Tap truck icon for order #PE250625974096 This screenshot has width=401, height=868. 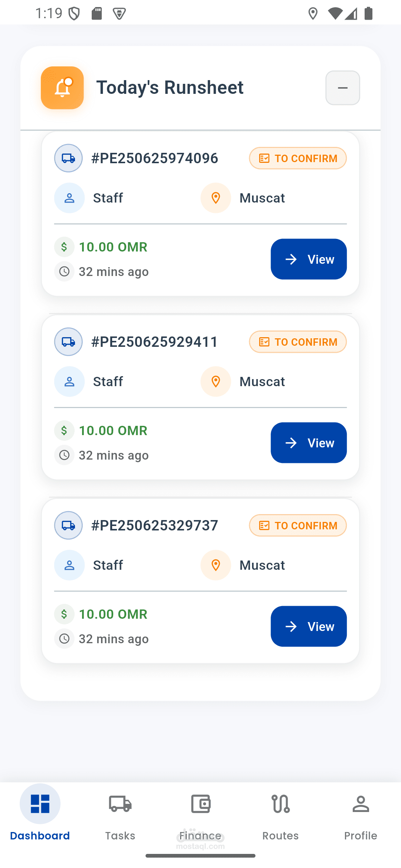(68, 158)
